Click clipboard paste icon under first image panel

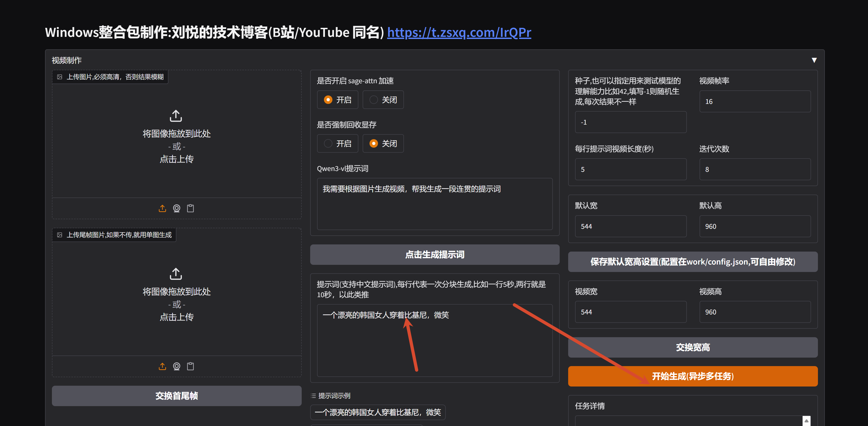coord(190,208)
